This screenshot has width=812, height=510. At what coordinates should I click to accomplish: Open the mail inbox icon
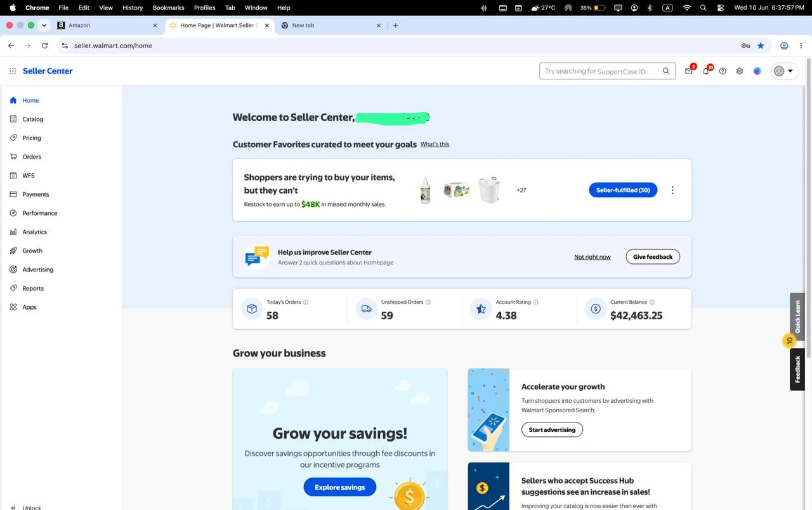pos(689,71)
